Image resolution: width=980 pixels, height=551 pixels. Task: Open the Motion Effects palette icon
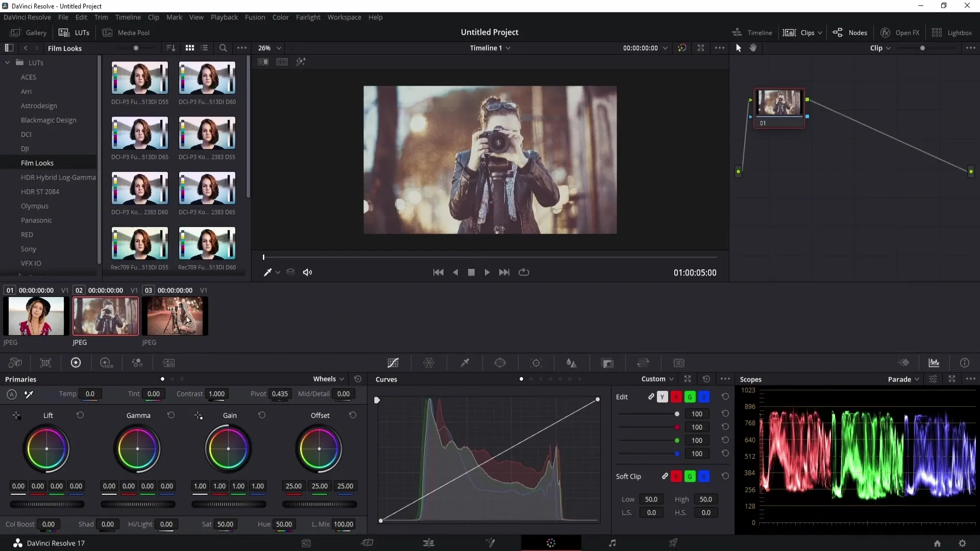click(x=168, y=363)
